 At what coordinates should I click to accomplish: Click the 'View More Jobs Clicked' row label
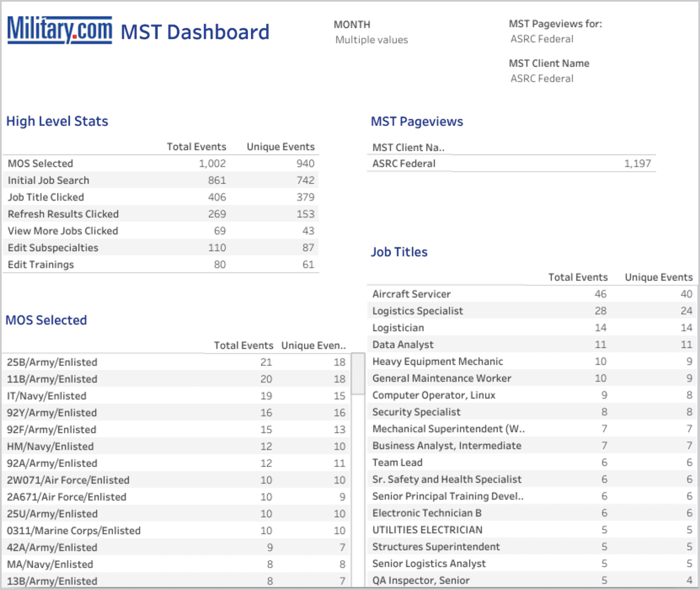pyautogui.click(x=63, y=231)
